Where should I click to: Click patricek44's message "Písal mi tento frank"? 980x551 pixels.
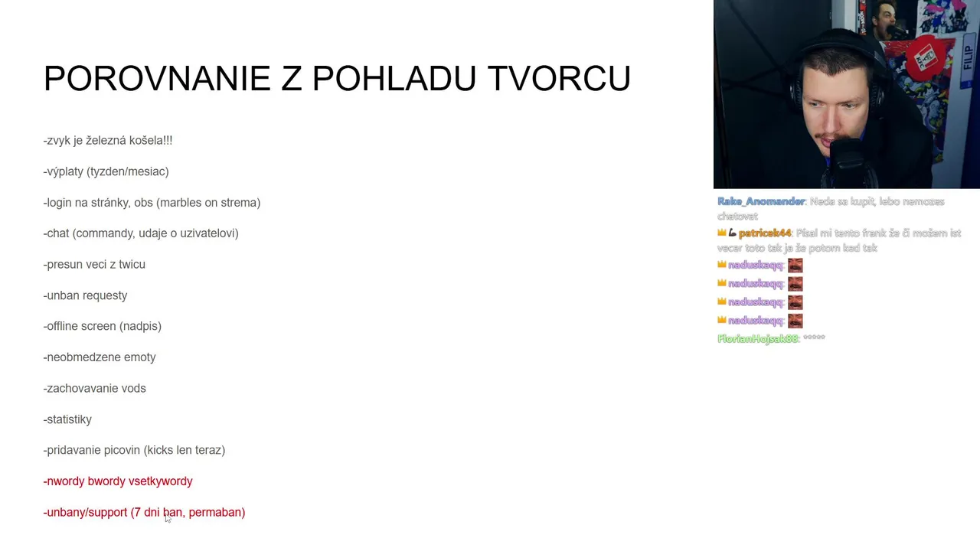click(839, 240)
